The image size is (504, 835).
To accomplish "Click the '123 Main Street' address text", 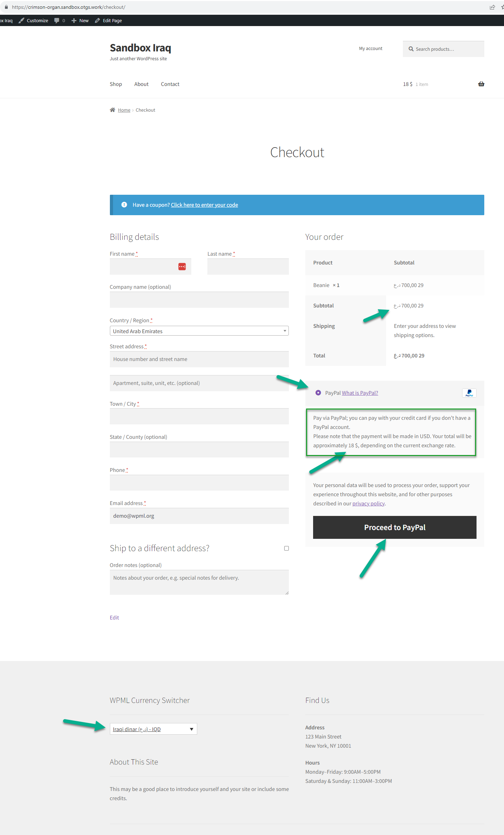I will [323, 737].
